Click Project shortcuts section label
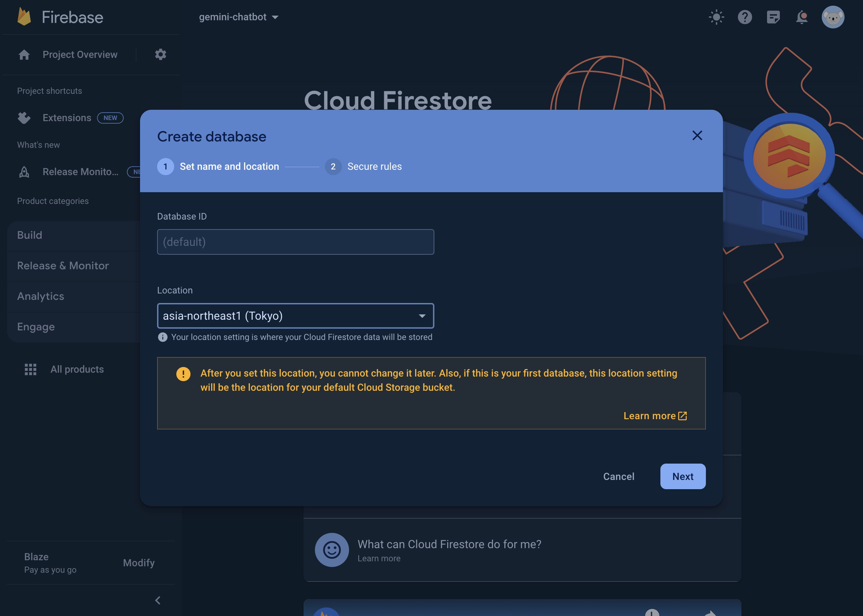This screenshot has height=616, width=863. pyautogui.click(x=49, y=91)
